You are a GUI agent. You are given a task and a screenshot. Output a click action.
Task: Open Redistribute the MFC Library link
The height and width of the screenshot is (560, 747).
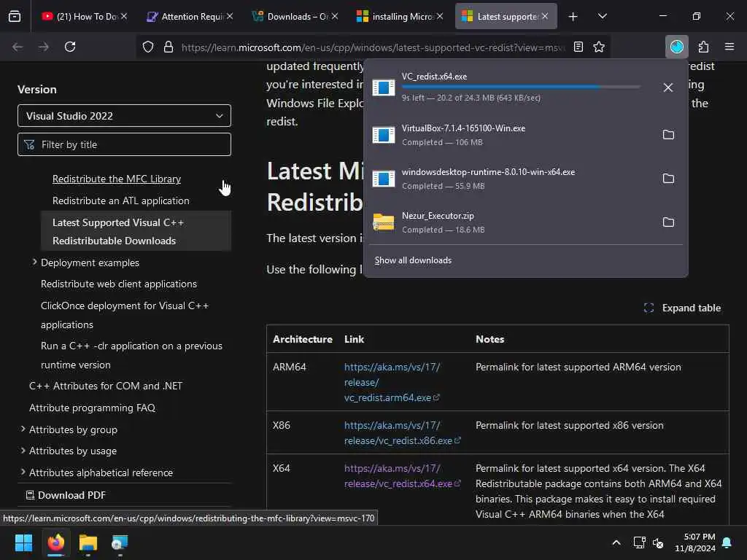pos(117,179)
